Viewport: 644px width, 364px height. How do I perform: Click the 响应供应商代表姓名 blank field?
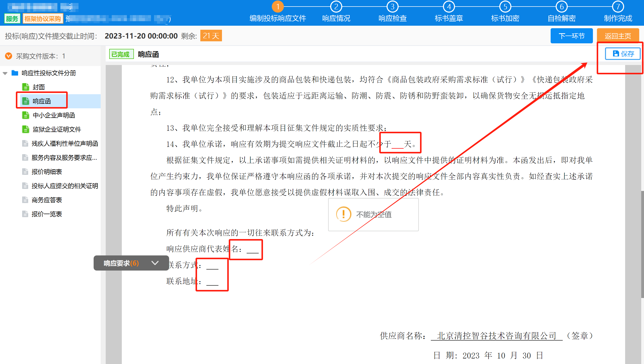252,250
